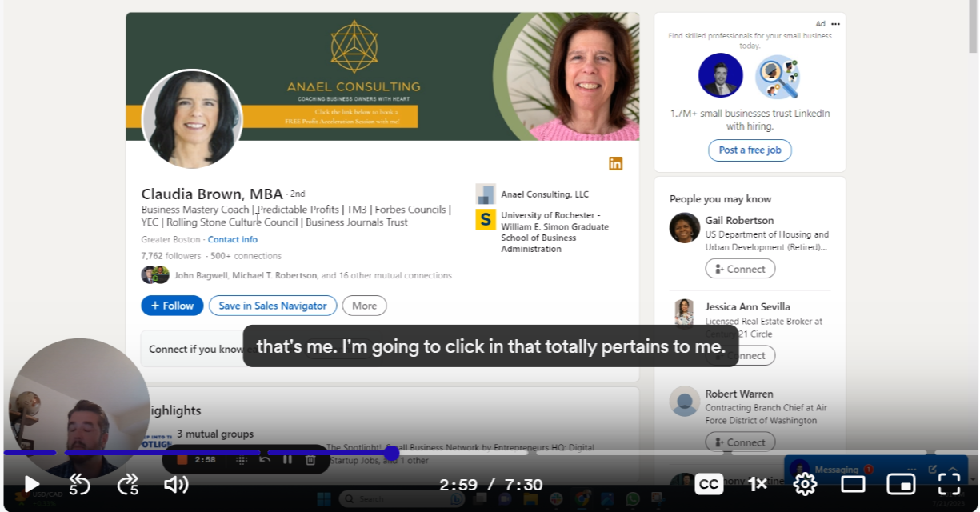
Task: Enter fullscreen video mode
Action: click(x=949, y=484)
